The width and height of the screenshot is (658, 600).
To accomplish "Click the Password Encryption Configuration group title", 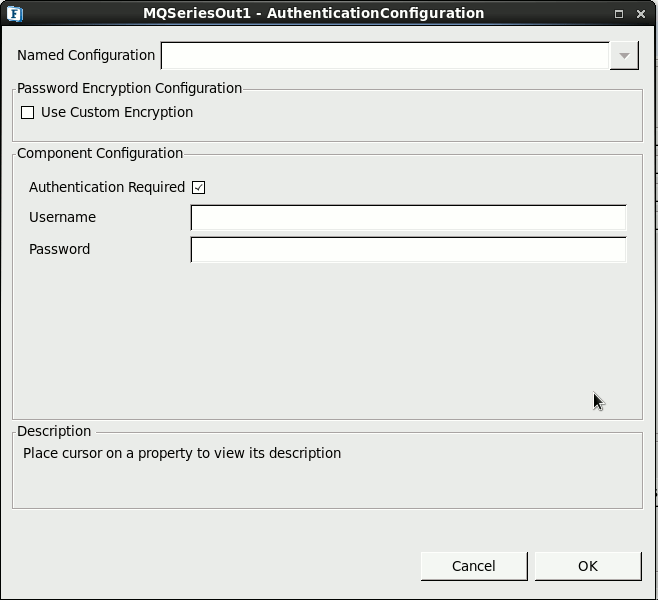I will (129, 89).
